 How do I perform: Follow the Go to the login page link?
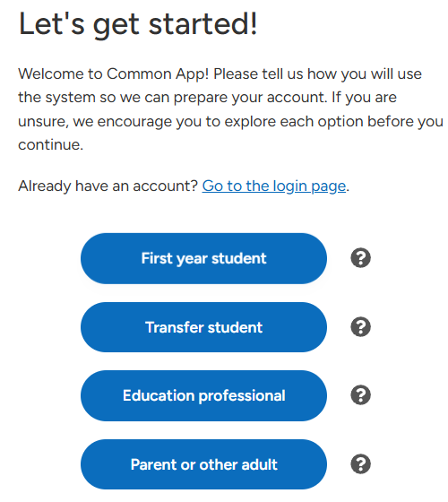tap(274, 186)
